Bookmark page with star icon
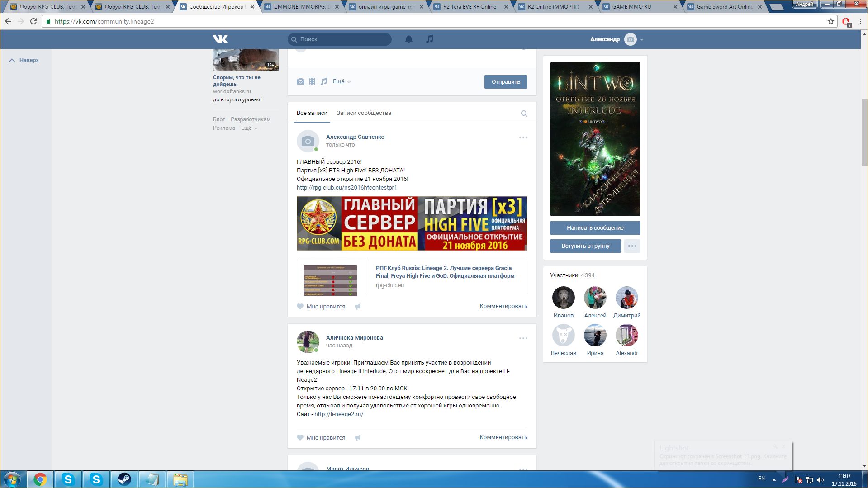This screenshot has height=488, width=868. 830,21
